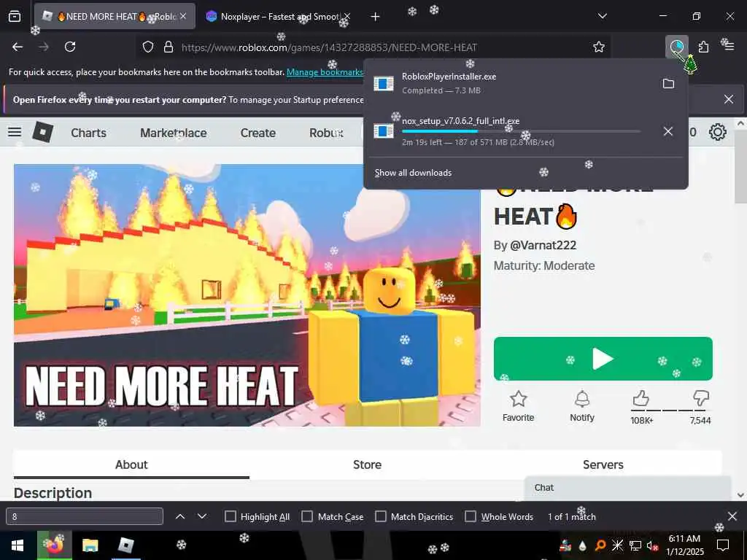Open the Create navigation item
The image size is (747, 560).
[x=258, y=133]
